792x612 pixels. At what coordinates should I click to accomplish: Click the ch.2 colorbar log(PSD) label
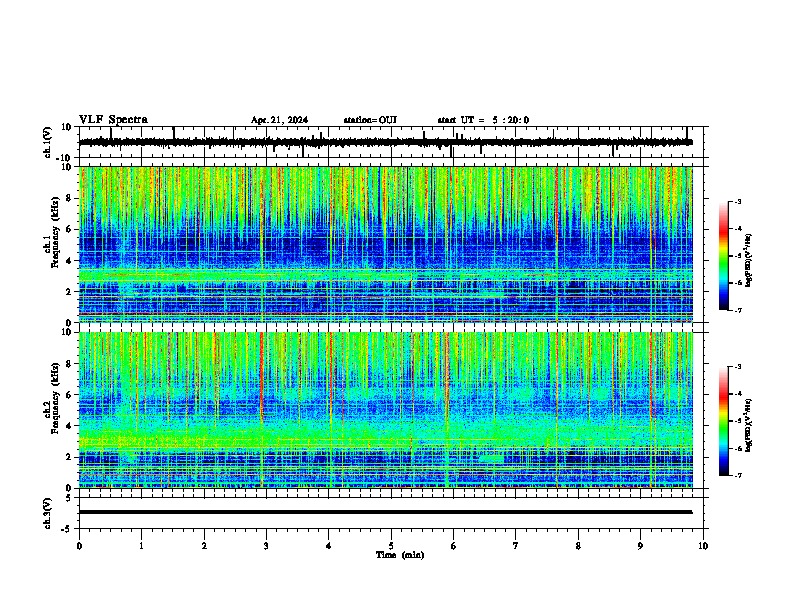[748, 426]
